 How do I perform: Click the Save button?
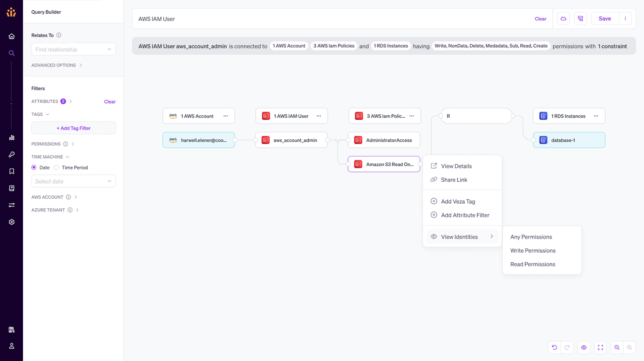pyautogui.click(x=605, y=19)
